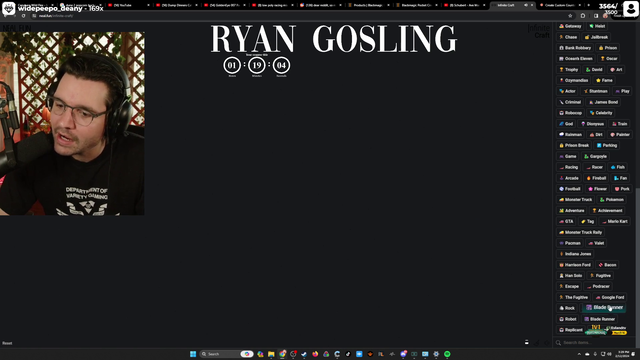The height and width of the screenshot is (360, 640).
Task: Choose the Ozymandias element
Action: [573, 80]
